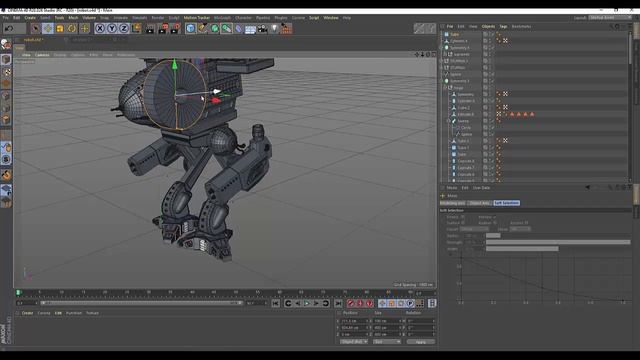Open the Motion Tracker menu
The height and width of the screenshot is (360, 640).
coord(197,18)
